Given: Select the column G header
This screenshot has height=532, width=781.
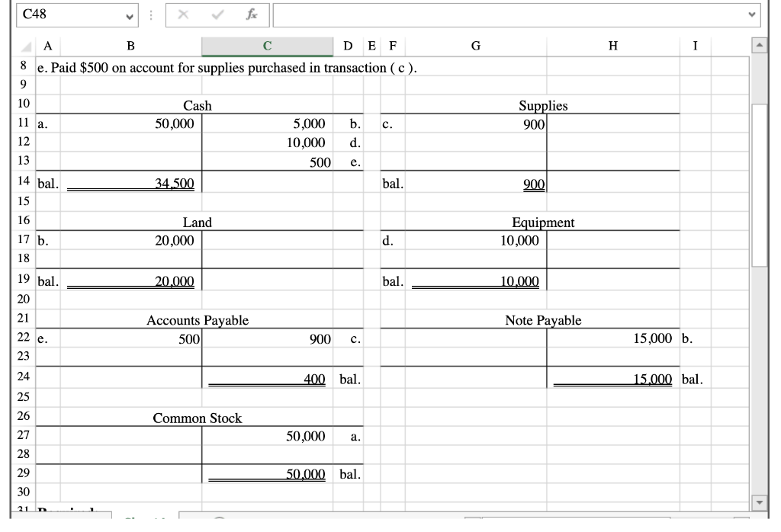Looking at the screenshot, I should [x=475, y=46].
